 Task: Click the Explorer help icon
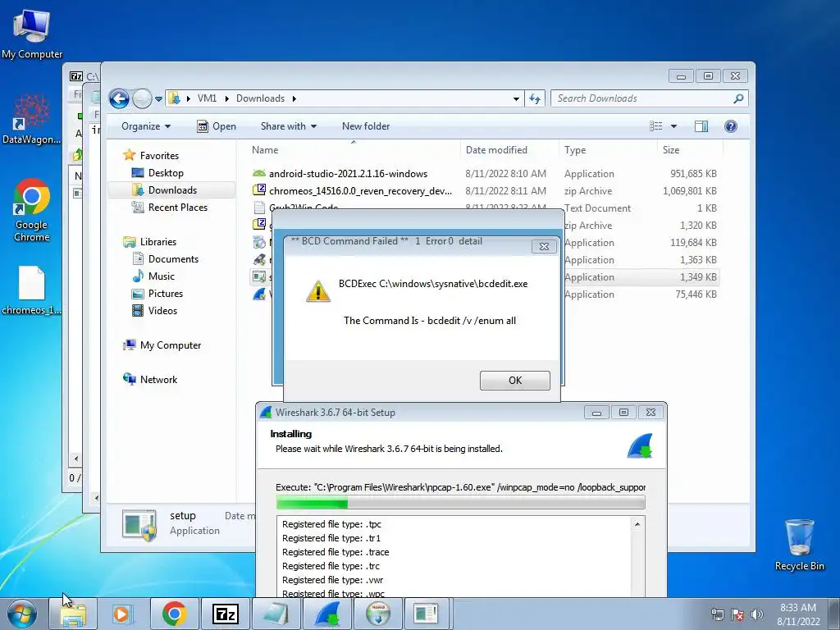pos(731,126)
